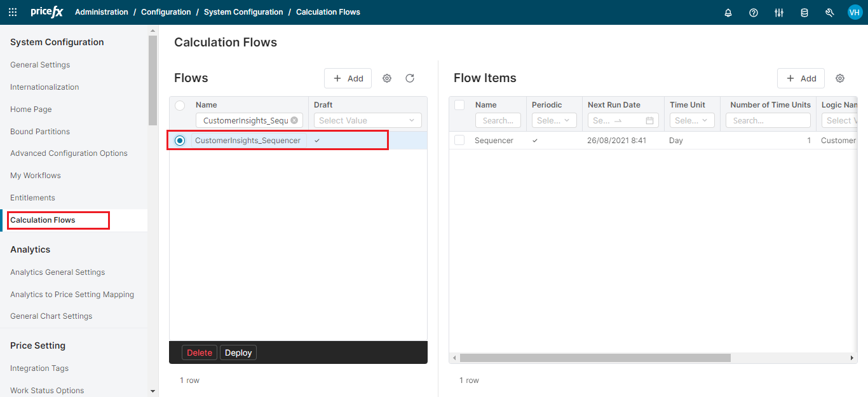Check the Sequencer row checkbox

point(459,141)
